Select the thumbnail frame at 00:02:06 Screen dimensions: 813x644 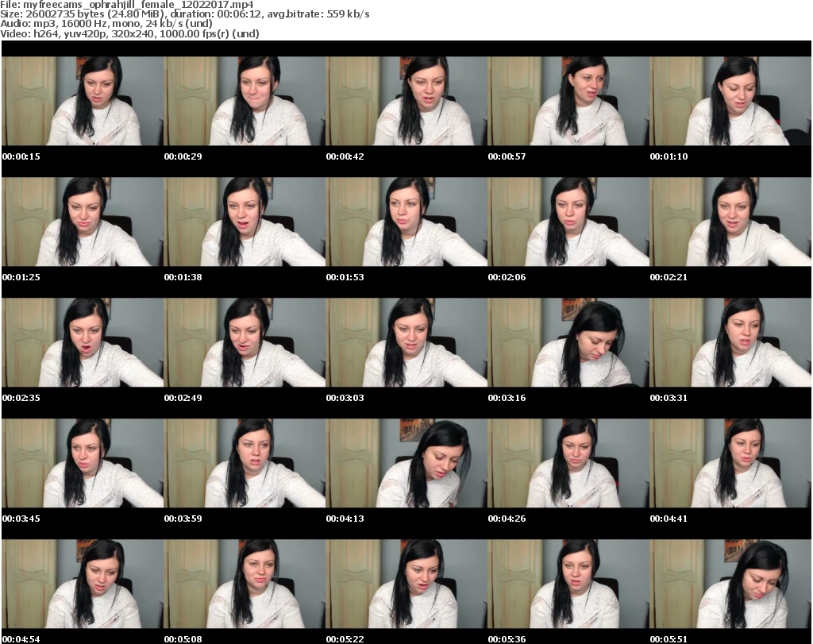568,222
